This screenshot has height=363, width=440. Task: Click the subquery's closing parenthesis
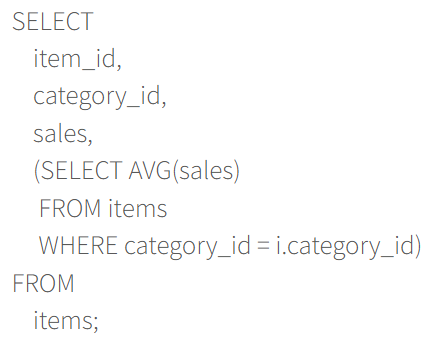(x=418, y=246)
